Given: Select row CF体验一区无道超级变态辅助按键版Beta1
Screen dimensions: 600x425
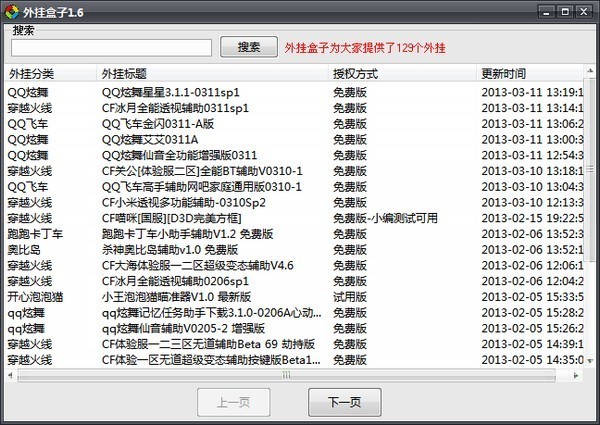Looking at the screenshot, I should (x=295, y=360).
